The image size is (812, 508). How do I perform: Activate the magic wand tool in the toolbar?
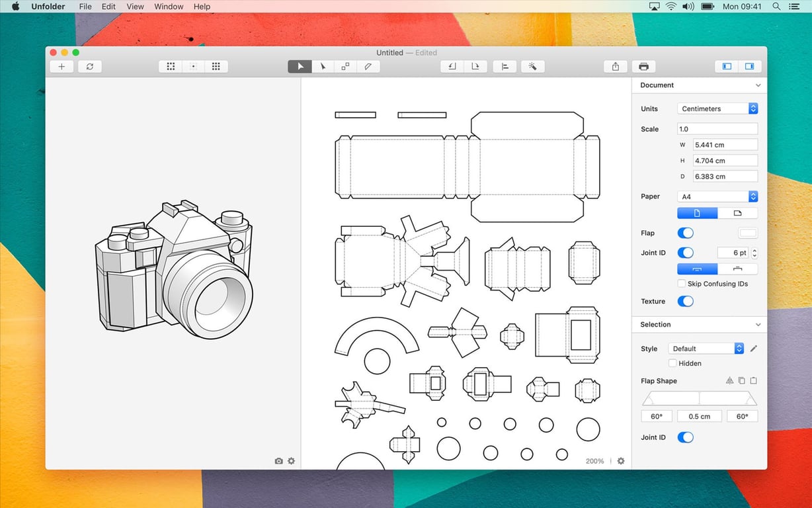[532, 66]
